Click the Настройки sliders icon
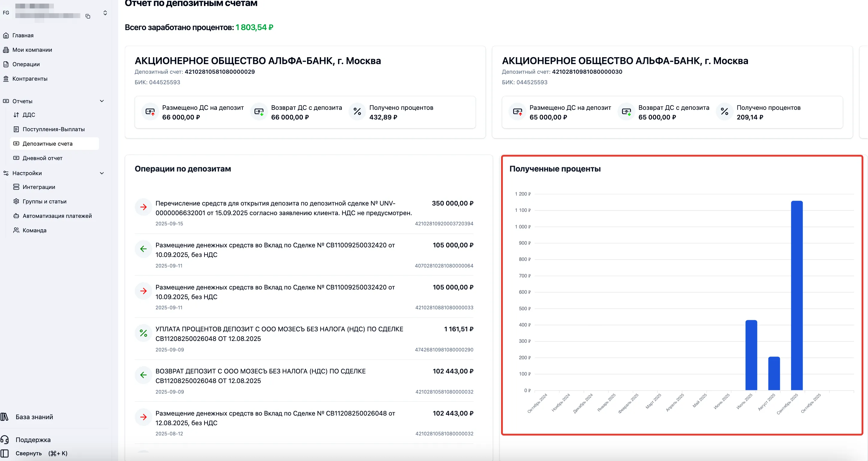The height and width of the screenshot is (461, 868). click(x=6, y=173)
